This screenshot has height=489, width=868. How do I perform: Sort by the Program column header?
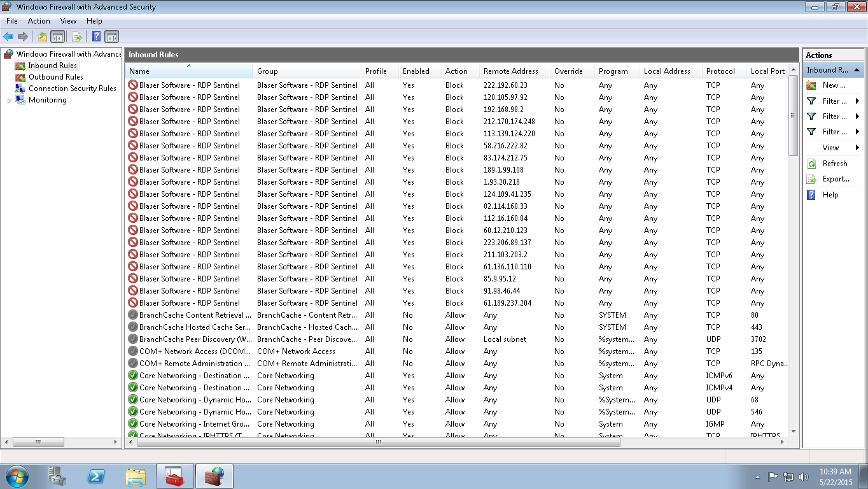(617, 71)
